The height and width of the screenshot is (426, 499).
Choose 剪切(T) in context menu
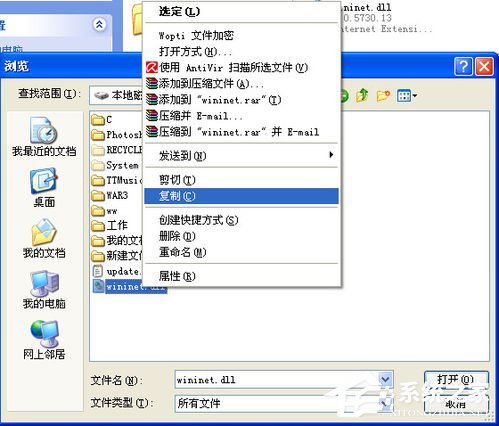click(241, 180)
